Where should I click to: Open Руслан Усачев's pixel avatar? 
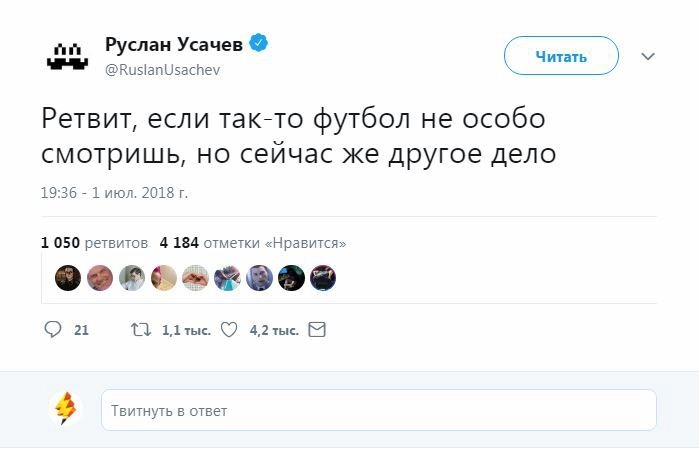(67, 56)
